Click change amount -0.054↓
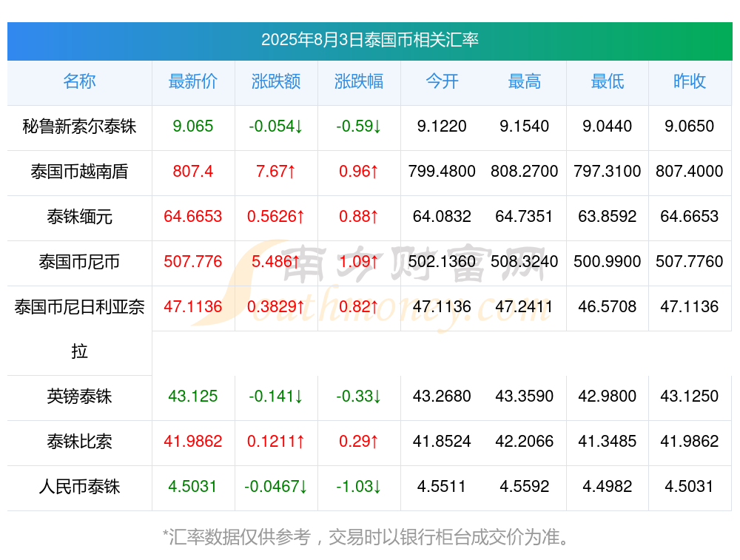 point(276,126)
